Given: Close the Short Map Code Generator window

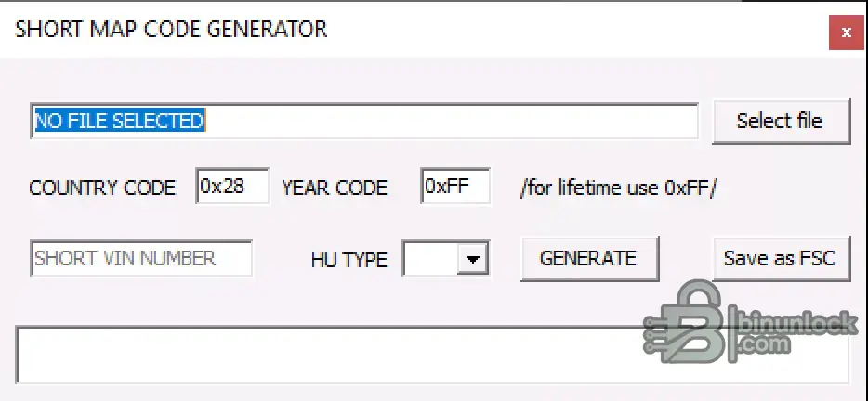Looking at the screenshot, I should click(846, 32).
